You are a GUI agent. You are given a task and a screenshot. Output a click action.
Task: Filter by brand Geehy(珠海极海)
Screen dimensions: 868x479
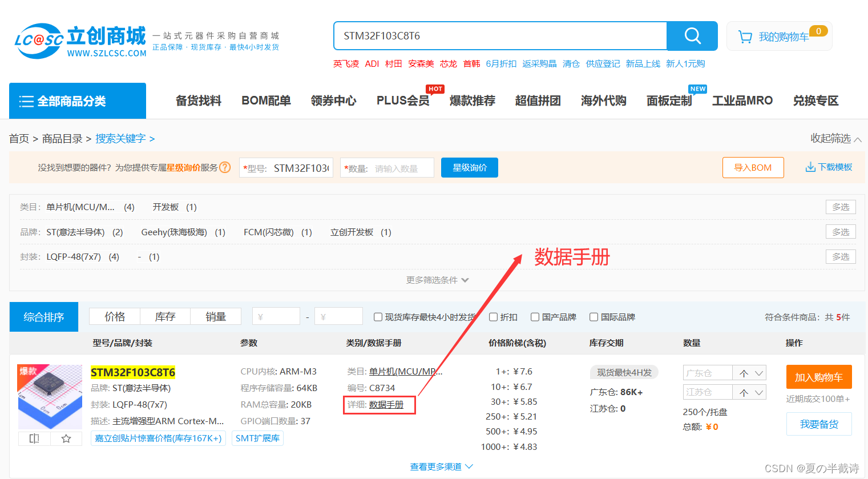(183, 232)
